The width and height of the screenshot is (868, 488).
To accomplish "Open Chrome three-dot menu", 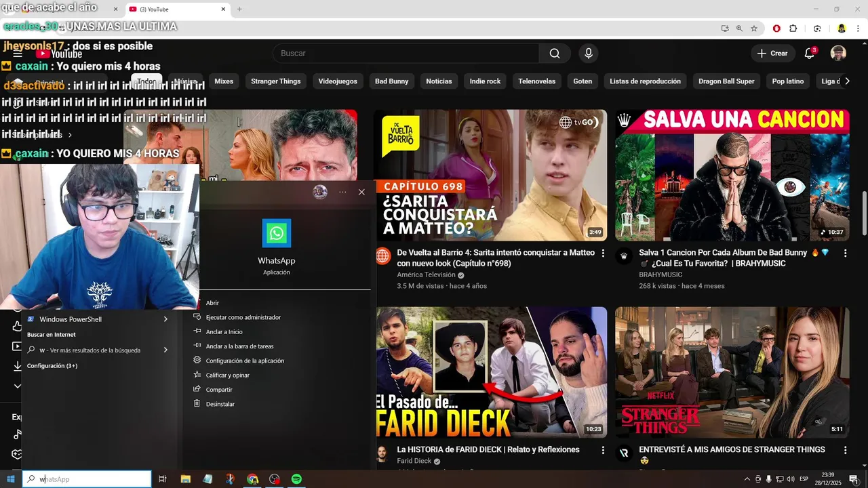I will 859,28.
